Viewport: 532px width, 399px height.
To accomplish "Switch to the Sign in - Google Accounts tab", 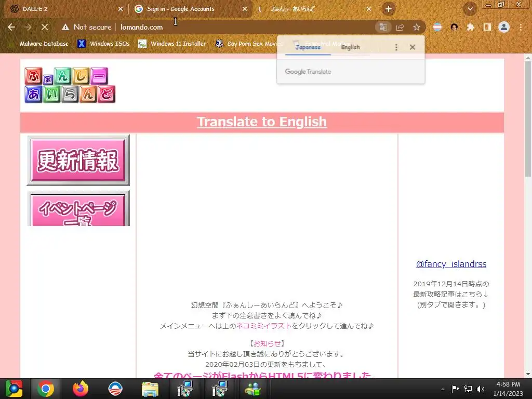I will click(x=190, y=9).
